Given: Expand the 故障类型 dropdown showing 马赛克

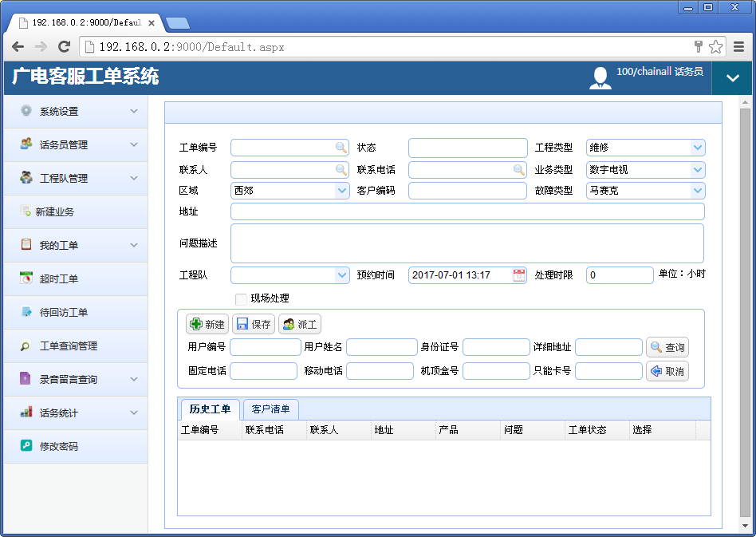Looking at the screenshot, I should 697,191.
